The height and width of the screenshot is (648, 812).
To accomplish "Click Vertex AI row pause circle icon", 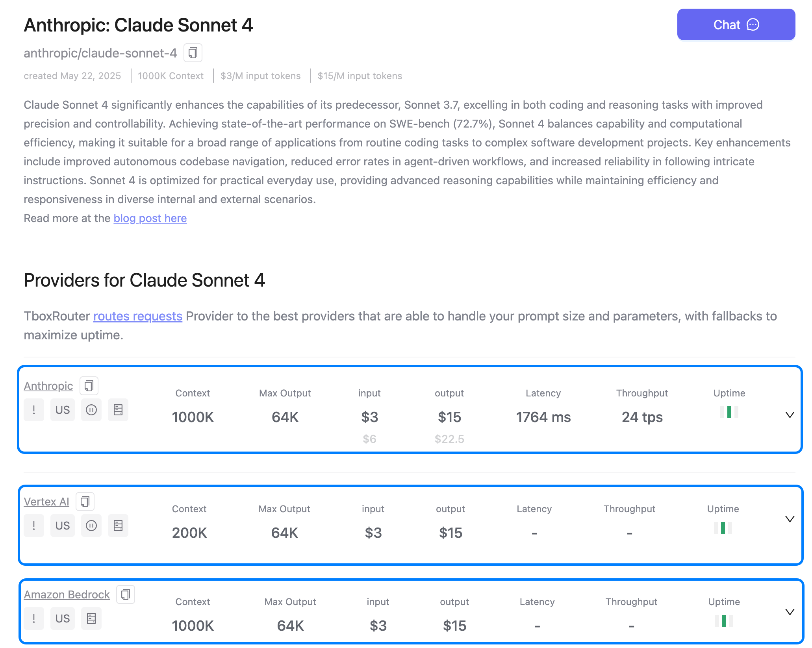I will coord(91,526).
